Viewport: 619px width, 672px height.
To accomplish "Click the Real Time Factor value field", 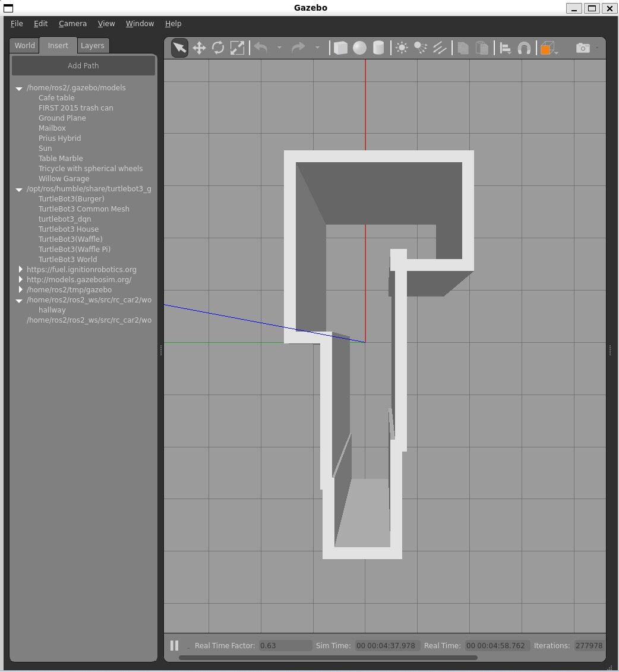I will pos(285,645).
